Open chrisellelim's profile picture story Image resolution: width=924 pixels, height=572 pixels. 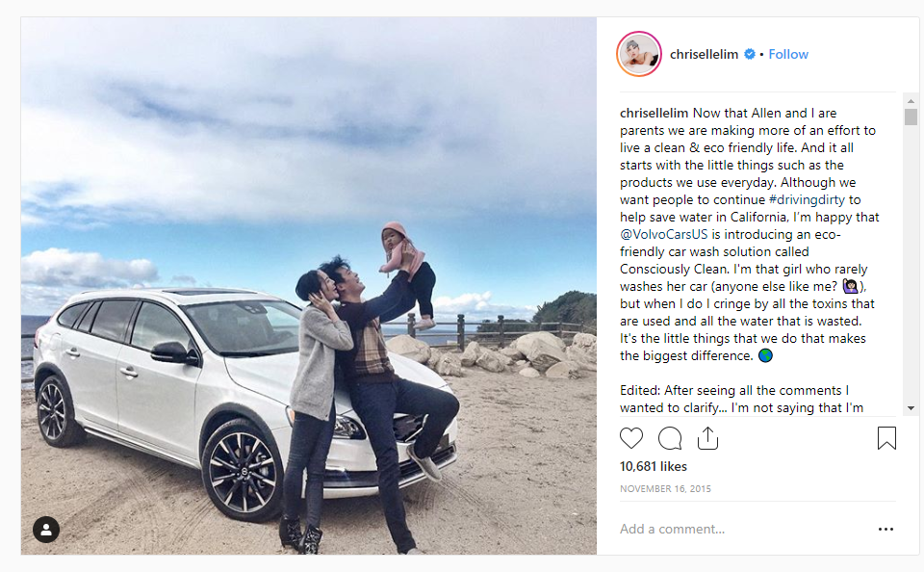coord(639,54)
